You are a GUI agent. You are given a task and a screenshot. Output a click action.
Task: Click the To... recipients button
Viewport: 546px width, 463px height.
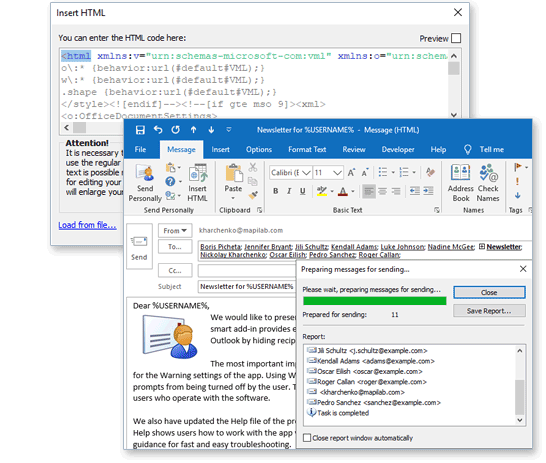(175, 246)
